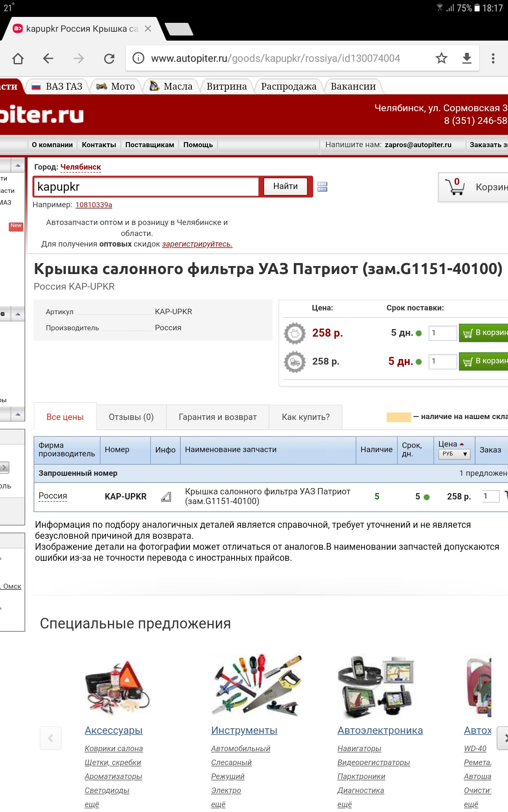Open the Аксессуары category link
This screenshot has height=812, width=508.
pyautogui.click(x=113, y=730)
